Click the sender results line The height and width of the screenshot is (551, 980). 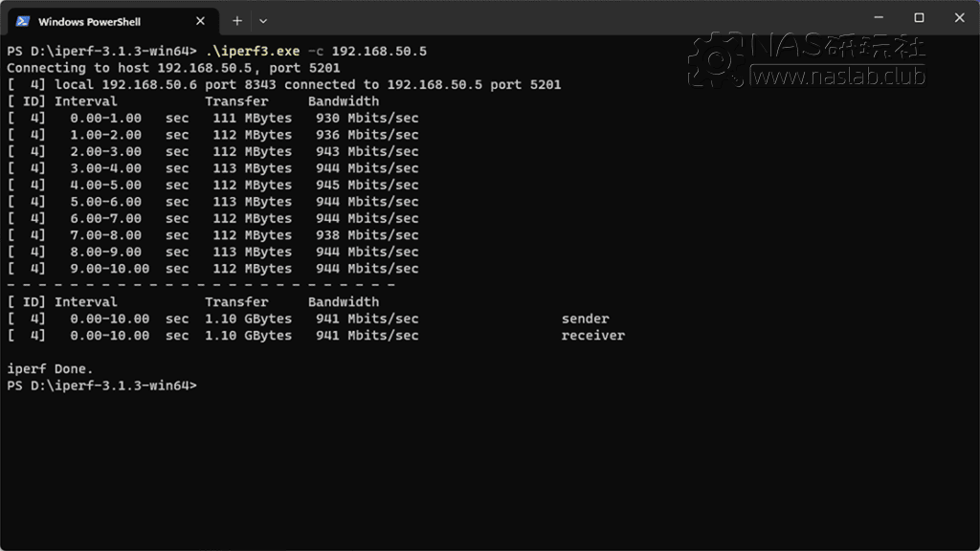(585, 319)
